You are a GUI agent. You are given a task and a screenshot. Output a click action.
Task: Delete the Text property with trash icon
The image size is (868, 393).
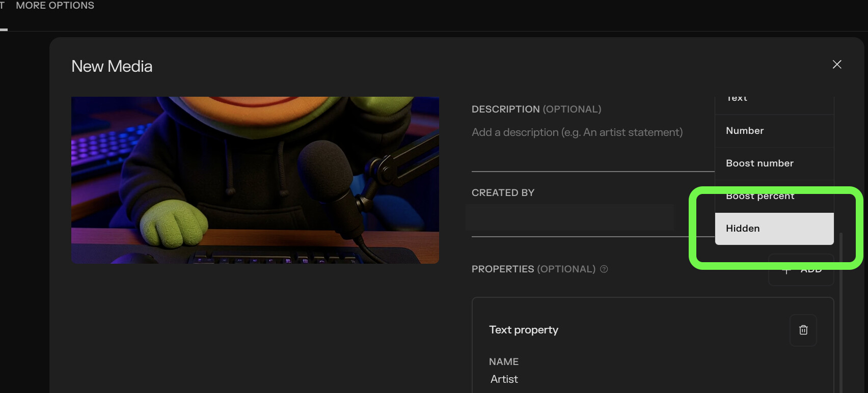coord(803,330)
